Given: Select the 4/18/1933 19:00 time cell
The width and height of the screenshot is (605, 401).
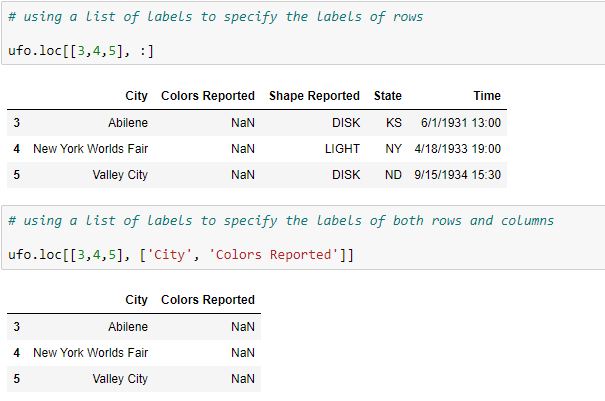Looking at the screenshot, I should tap(457, 149).
